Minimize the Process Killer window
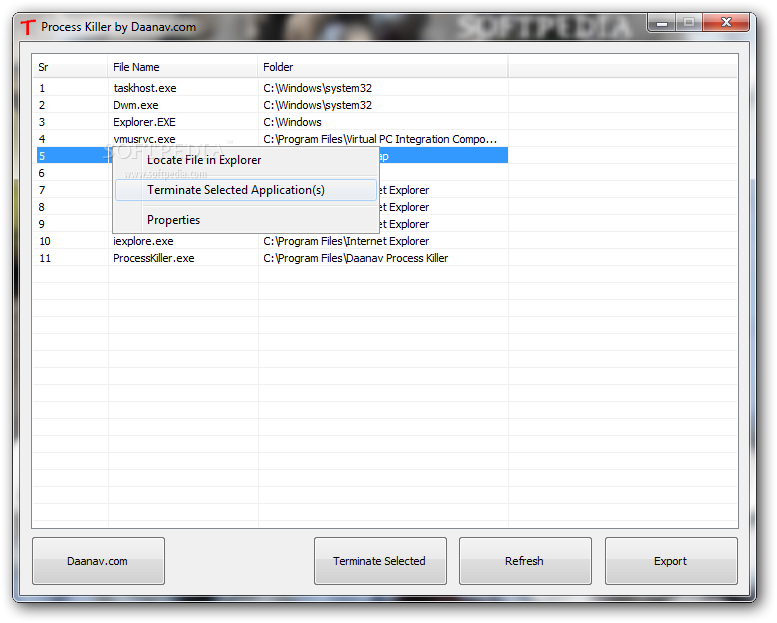 (x=662, y=23)
